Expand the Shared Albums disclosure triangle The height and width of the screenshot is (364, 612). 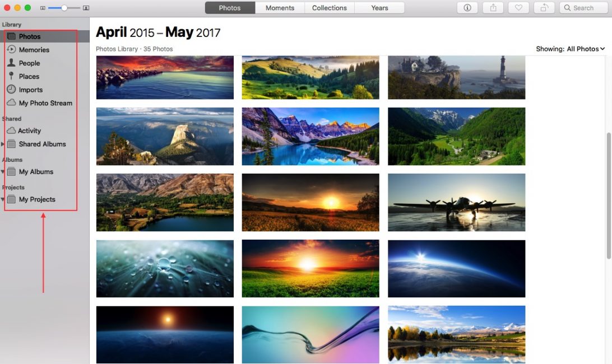3,144
